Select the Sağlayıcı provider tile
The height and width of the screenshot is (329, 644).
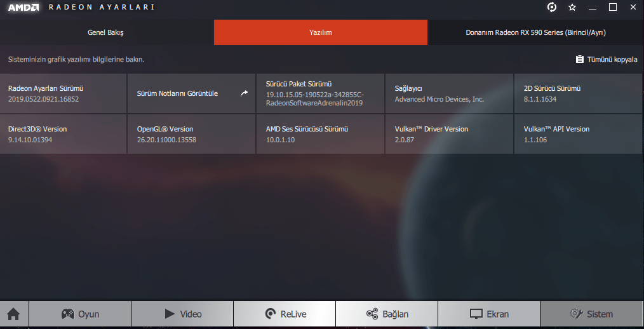449,93
